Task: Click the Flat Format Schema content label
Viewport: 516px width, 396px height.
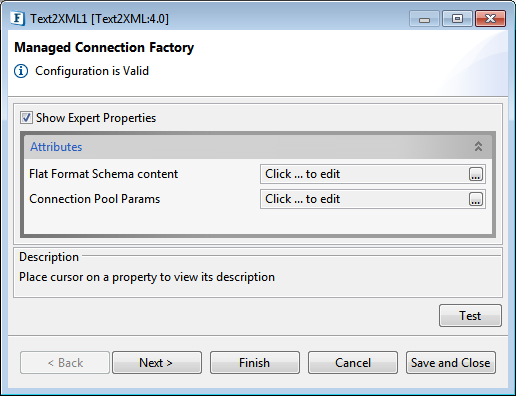Action: (104, 174)
